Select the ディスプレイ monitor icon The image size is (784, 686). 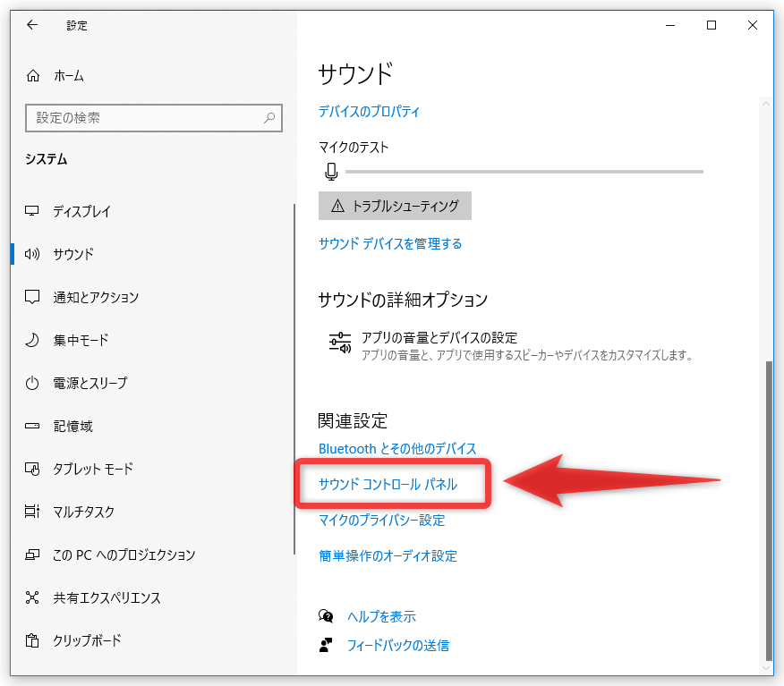[x=32, y=211]
